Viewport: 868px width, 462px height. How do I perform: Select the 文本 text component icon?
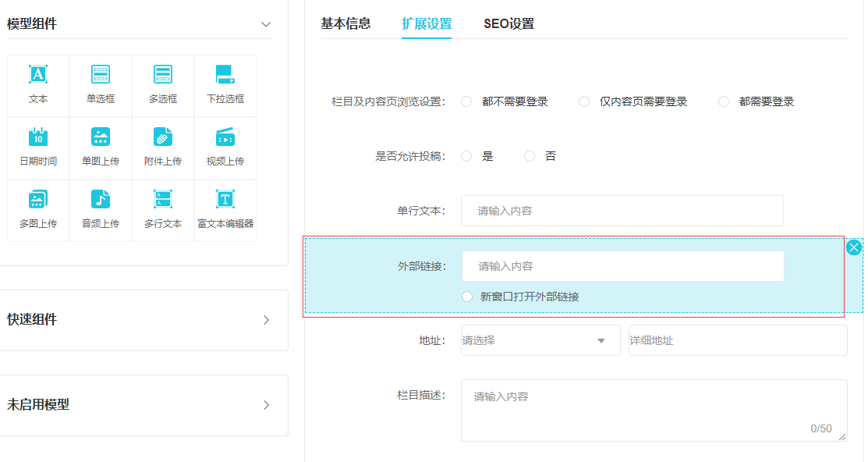pos(38,75)
